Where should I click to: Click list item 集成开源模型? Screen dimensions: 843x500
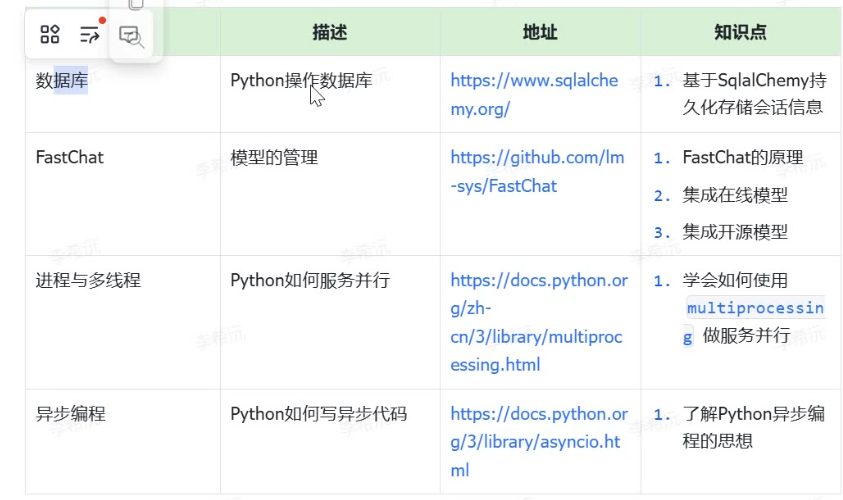tap(735, 232)
